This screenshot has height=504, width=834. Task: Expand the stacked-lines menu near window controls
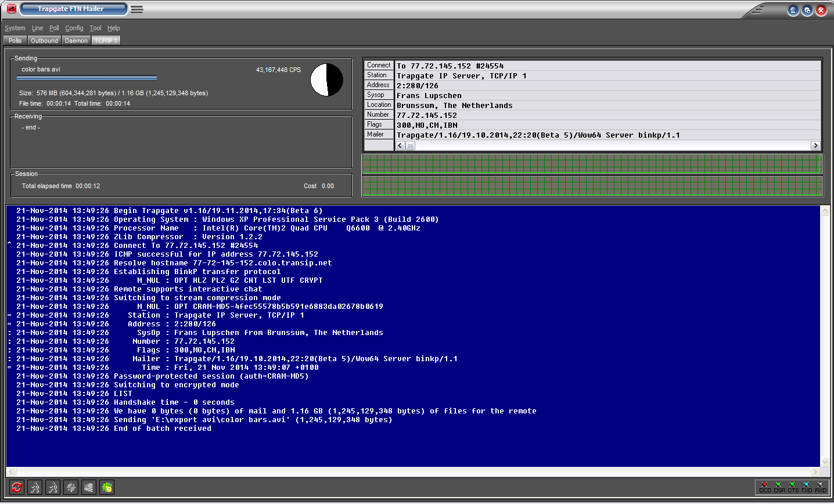[758, 10]
